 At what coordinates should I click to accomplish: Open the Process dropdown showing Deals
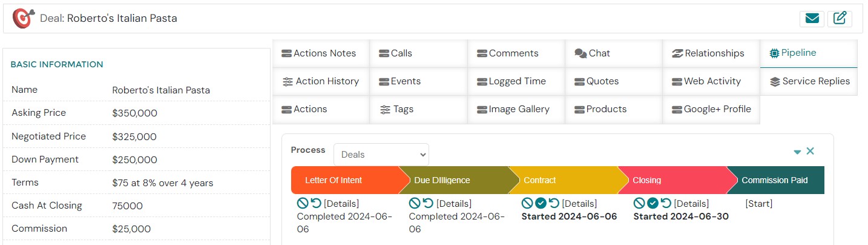(x=381, y=155)
